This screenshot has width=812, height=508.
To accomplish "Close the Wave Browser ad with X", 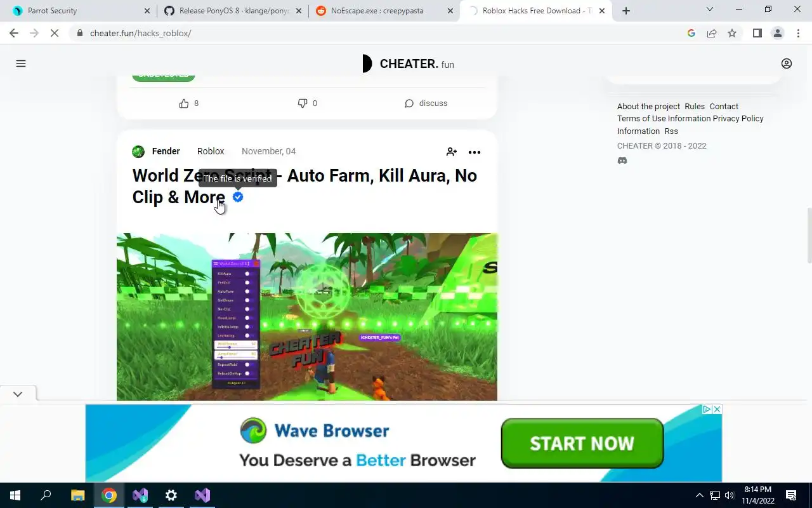I will (x=717, y=410).
